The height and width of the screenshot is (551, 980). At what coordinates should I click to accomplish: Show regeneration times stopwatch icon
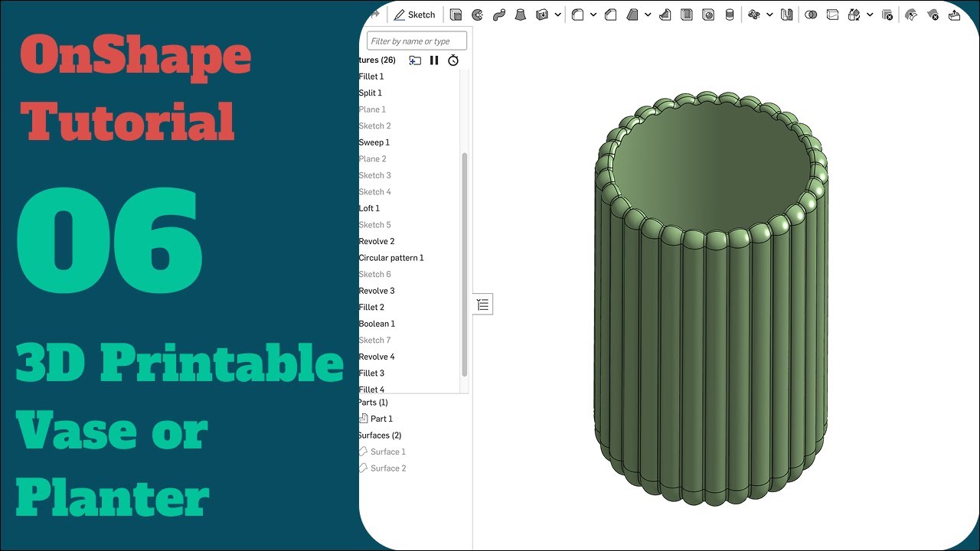click(453, 60)
